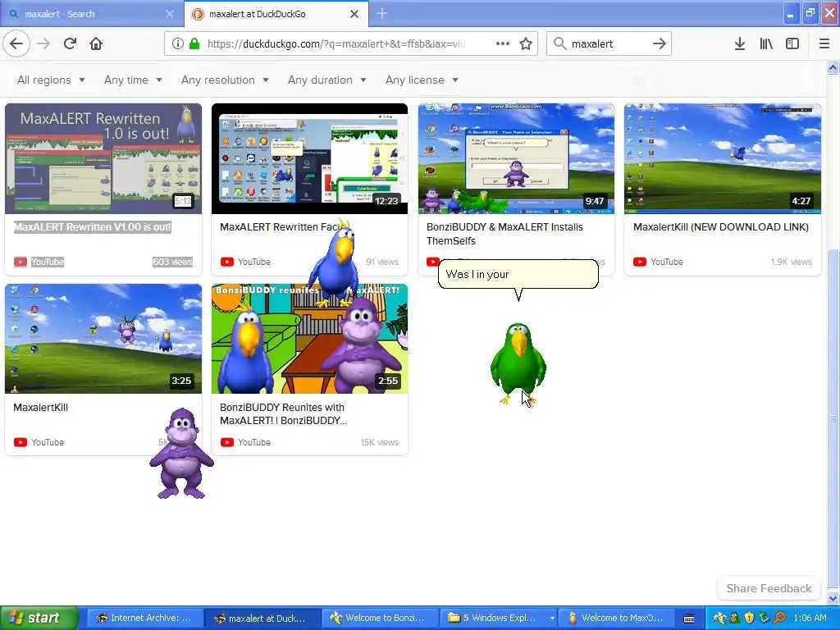Click the forward navigation arrow
The height and width of the screenshot is (630, 840).
tap(44, 44)
